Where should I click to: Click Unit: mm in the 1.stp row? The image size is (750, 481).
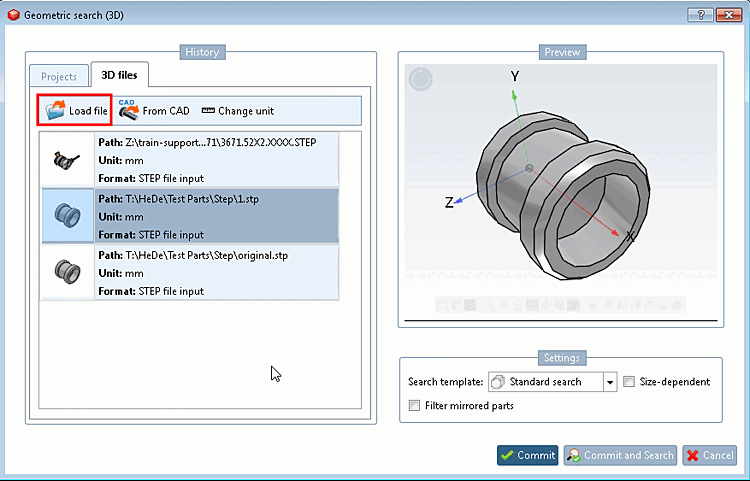[x=121, y=217]
